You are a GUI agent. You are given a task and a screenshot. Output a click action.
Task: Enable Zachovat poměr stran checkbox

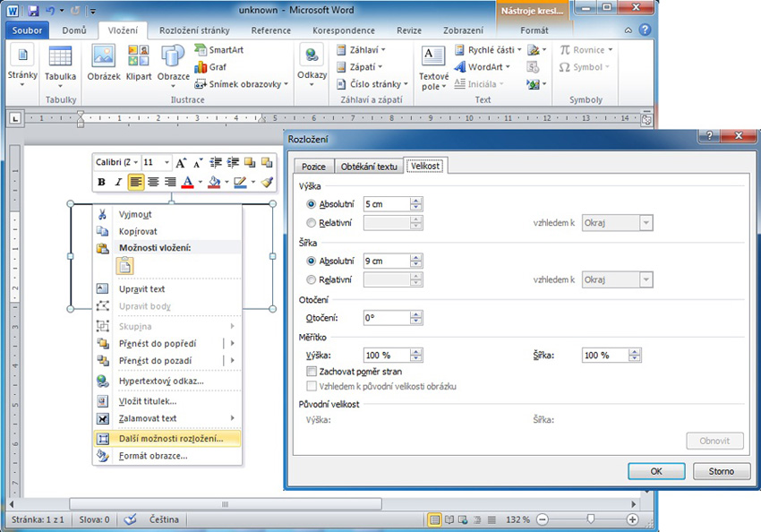312,371
